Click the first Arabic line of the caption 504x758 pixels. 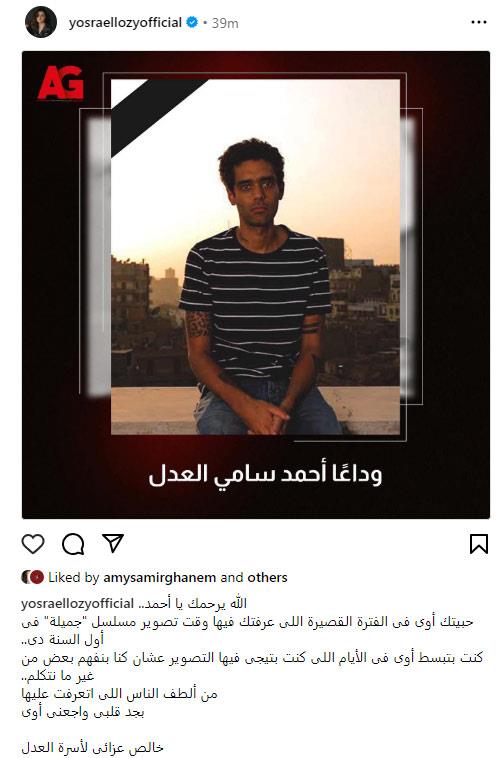coord(192,603)
